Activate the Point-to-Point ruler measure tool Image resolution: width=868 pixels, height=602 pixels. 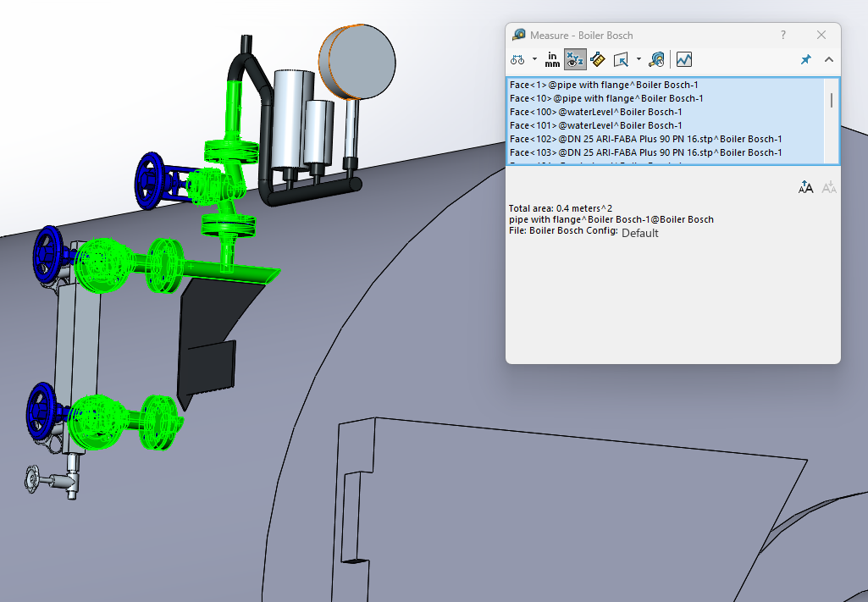(x=598, y=60)
